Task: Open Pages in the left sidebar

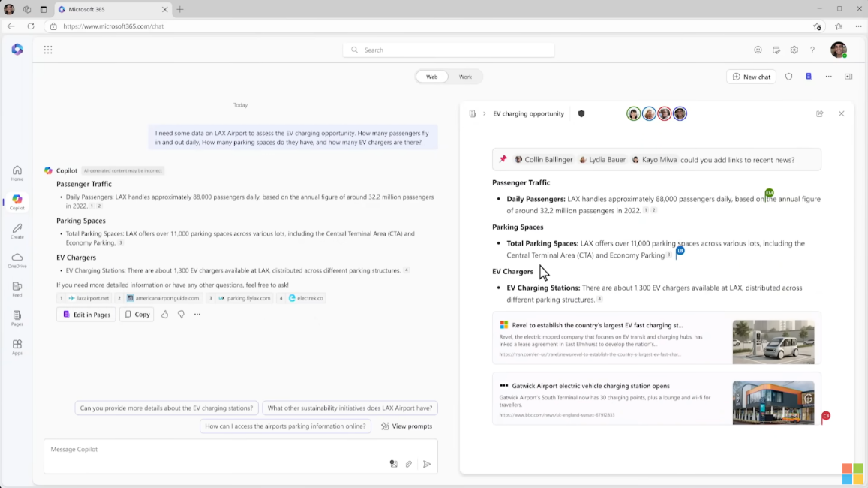Action: click(x=17, y=318)
